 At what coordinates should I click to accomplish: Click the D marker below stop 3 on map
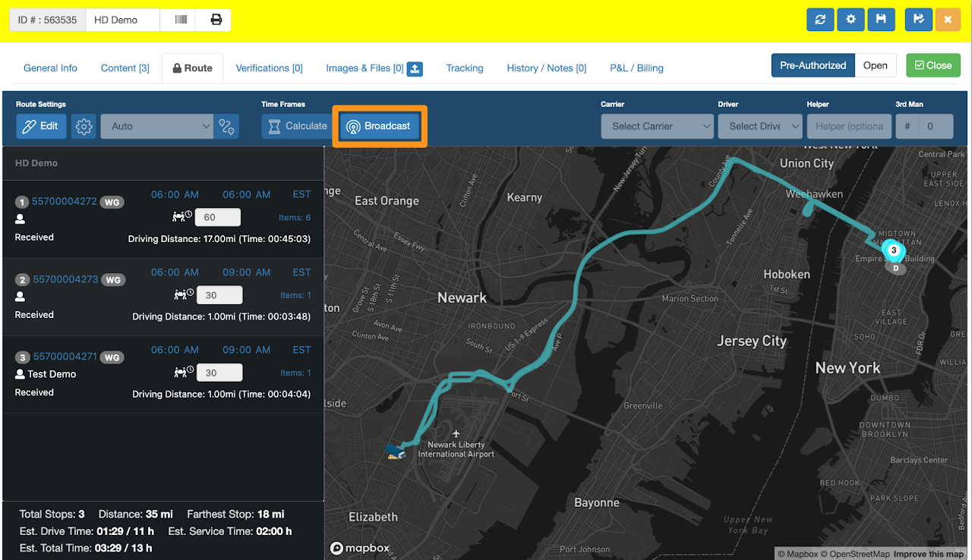point(896,268)
